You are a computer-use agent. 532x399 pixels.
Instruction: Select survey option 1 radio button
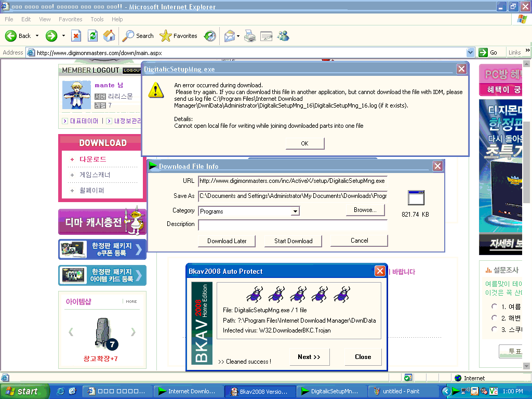pyautogui.click(x=494, y=307)
